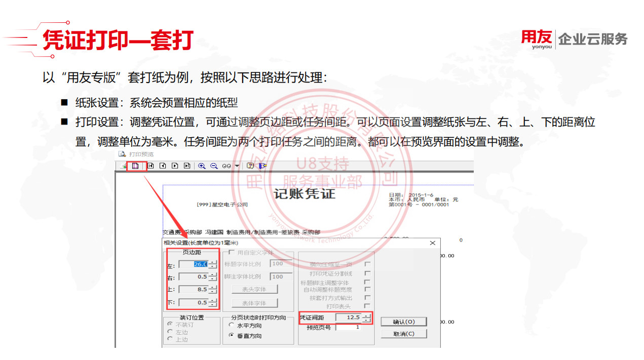Click the 下 margin input field
Image resolution: width=644 pixels, height=360 pixels.
(x=194, y=303)
